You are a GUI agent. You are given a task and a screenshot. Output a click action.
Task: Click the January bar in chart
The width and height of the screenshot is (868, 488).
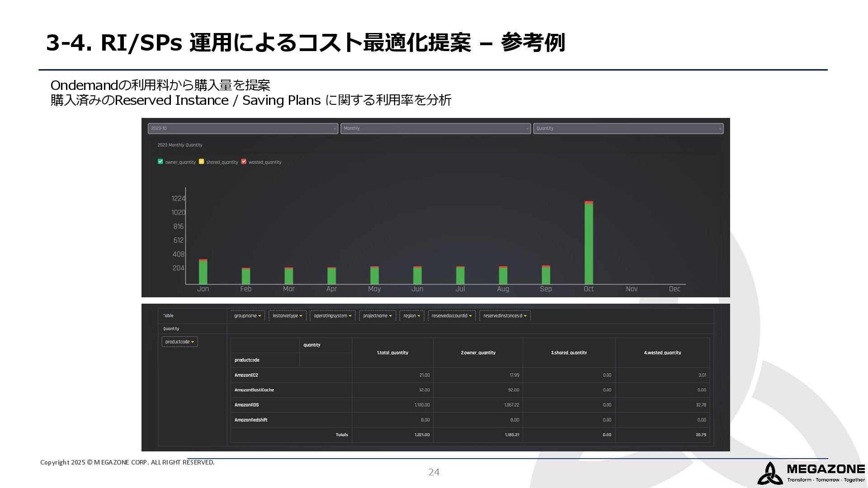point(203,272)
